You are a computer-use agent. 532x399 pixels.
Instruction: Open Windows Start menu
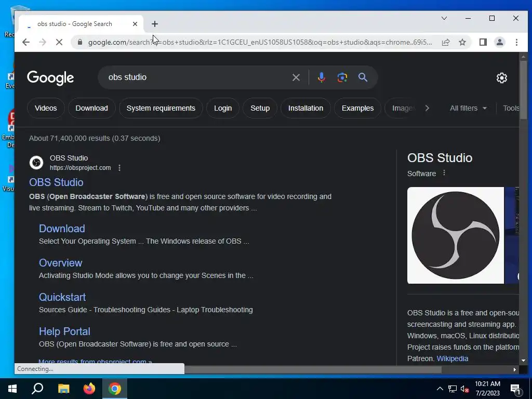pyautogui.click(x=12, y=389)
